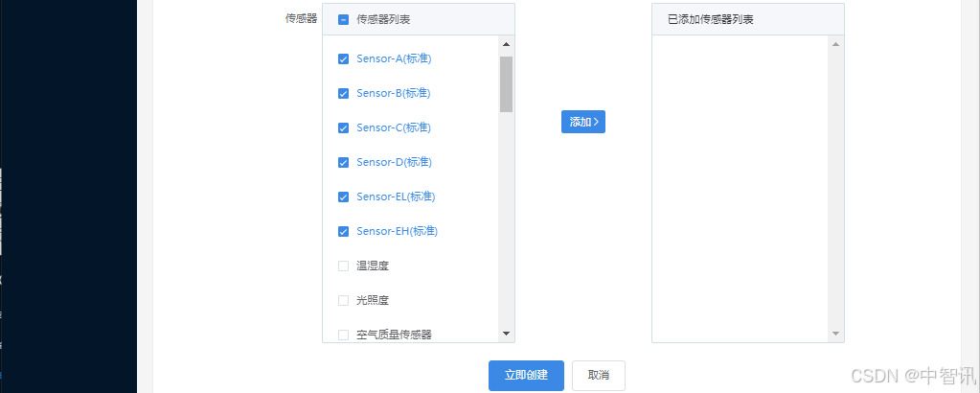Check the 光照度 checkbox
Image resolution: width=980 pixels, height=393 pixels.
tap(343, 300)
